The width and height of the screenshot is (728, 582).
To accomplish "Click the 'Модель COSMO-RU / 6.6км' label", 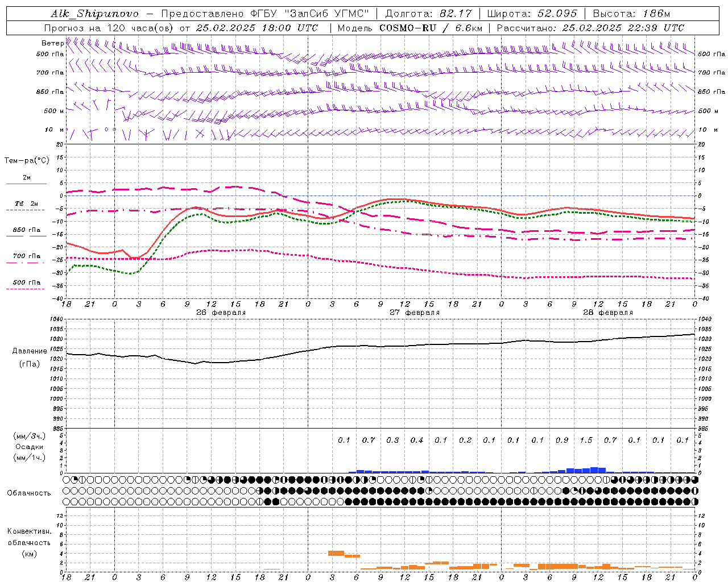I will click(x=410, y=28).
